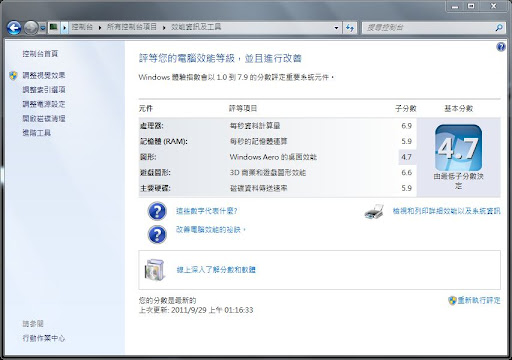Screen dimensions: 512x360
Task: Click the 效能資訊及工具 breadcrumb segment
Action: point(196,27)
